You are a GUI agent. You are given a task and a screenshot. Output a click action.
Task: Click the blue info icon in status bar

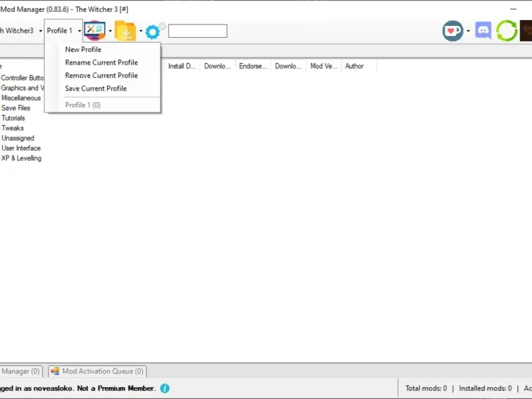(165, 388)
